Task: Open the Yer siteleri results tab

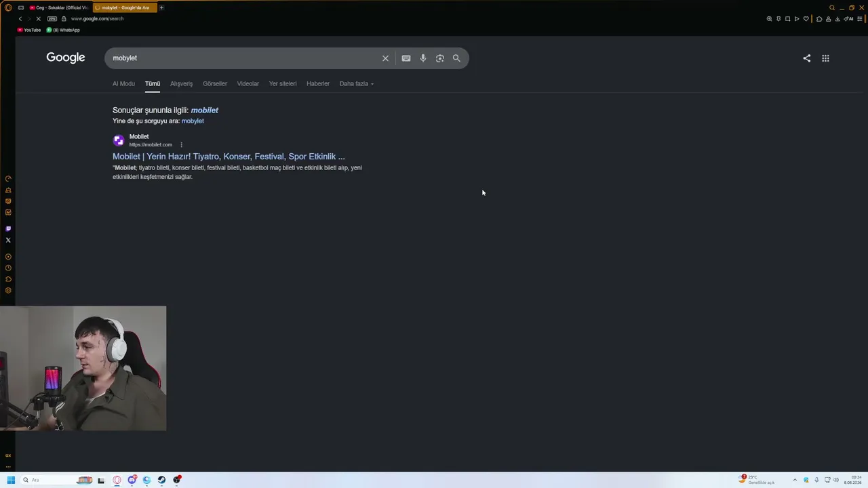Action: click(283, 83)
